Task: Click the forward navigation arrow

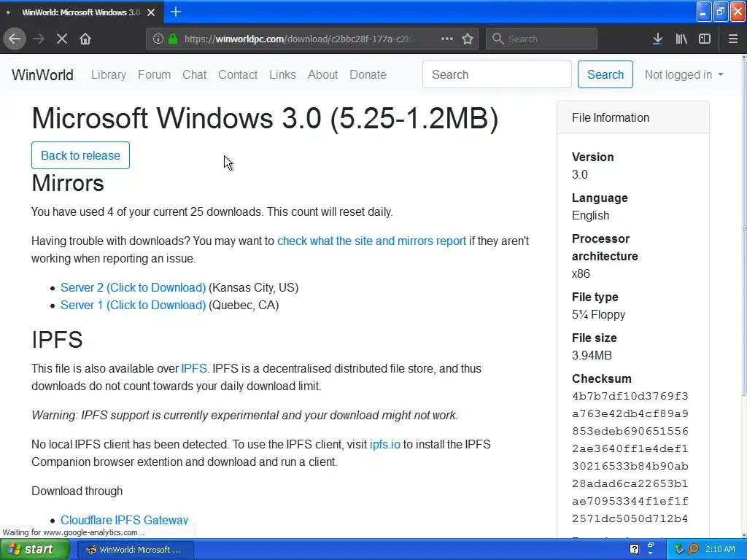Action: point(39,39)
